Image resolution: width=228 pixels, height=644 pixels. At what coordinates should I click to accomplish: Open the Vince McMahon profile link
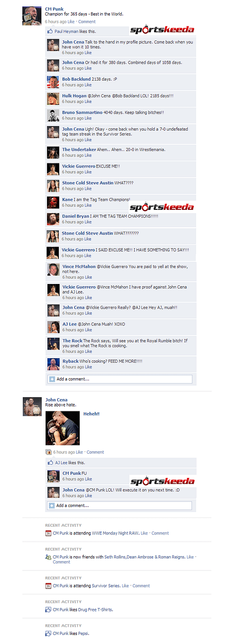click(79, 266)
